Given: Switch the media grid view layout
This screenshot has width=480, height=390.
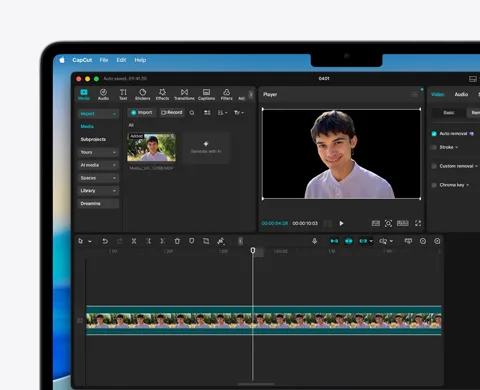Looking at the screenshot, I should (207, 113).
